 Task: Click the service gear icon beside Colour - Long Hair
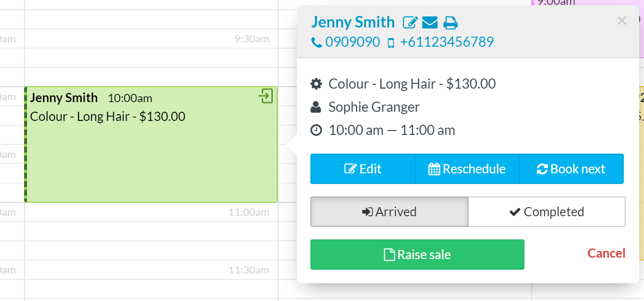(x=316, y=83)
